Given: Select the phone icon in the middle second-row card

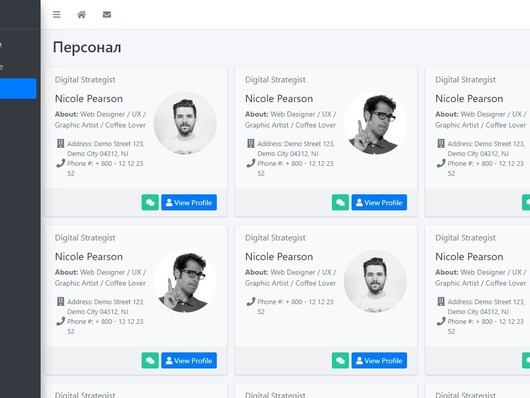Looking at the screenshot, I should coord(250,301).
